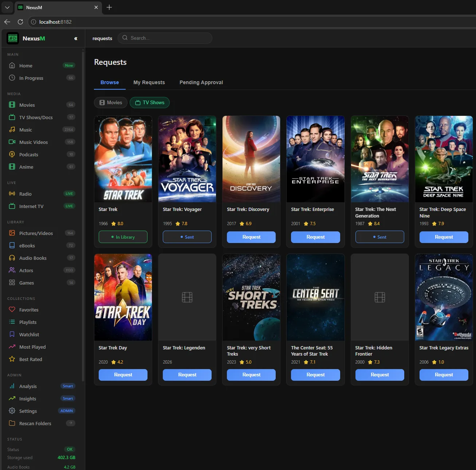Collapse the sidebar with double chevron
Screen dimensions: 476x470
(x=76, y=38)
